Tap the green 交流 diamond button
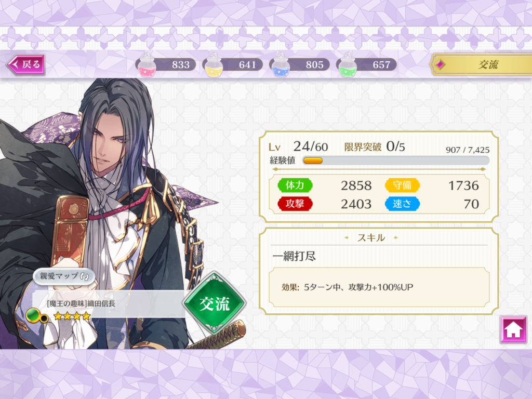532x399 pixels. point(215,303)
